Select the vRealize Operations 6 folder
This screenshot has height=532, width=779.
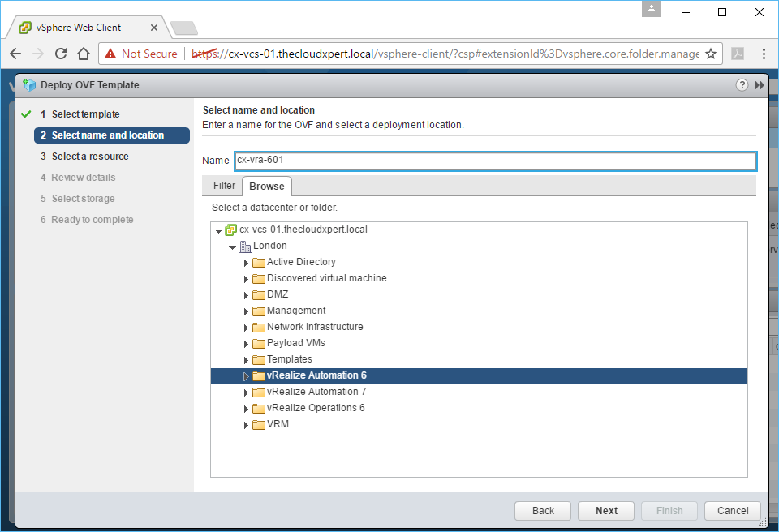(316, 408)
